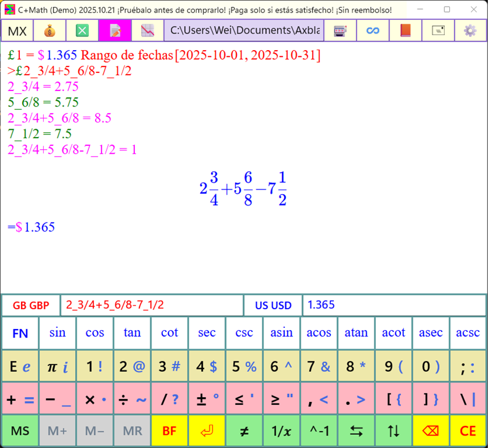Open the GB GBP currency selector
This screenshot has height=448, width=488.
tap(31, 305)
